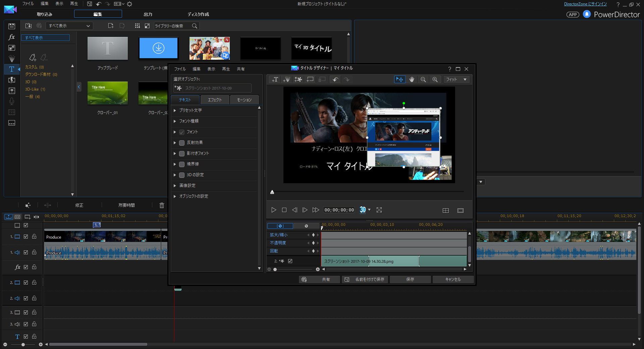The width and height of the screenshot is (644, 349).
Task: Expand the プリセット文字 section
Action: pos(175,110)
